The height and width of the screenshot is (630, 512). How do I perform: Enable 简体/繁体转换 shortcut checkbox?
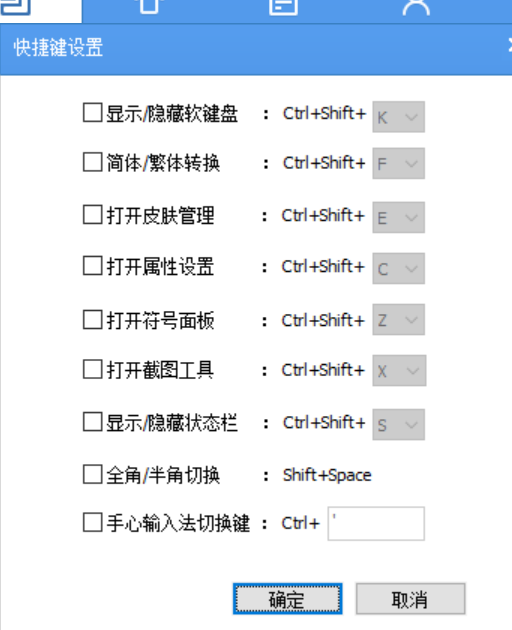[92, 162]
